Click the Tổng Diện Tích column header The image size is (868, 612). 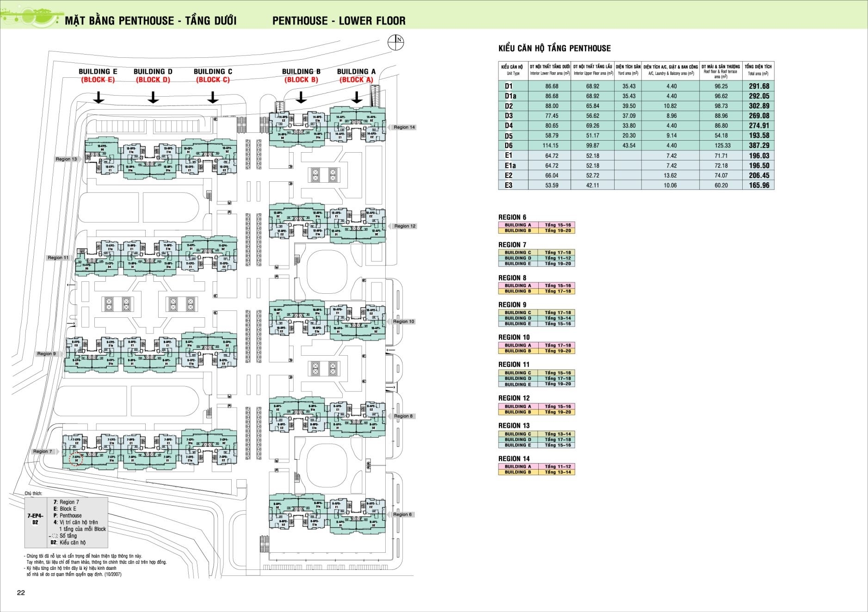pyautogui.click(x=758, y=70)
